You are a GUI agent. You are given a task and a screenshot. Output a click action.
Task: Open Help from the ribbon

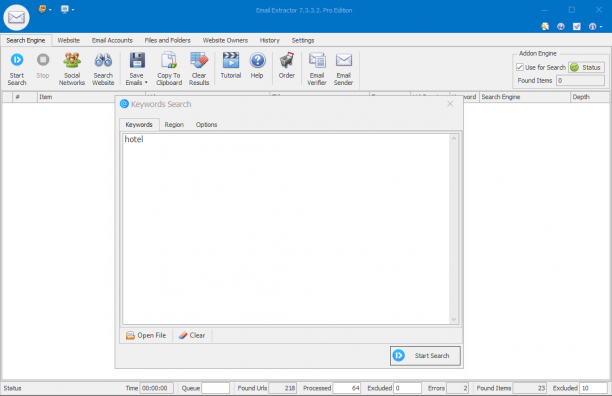(257, 66)
